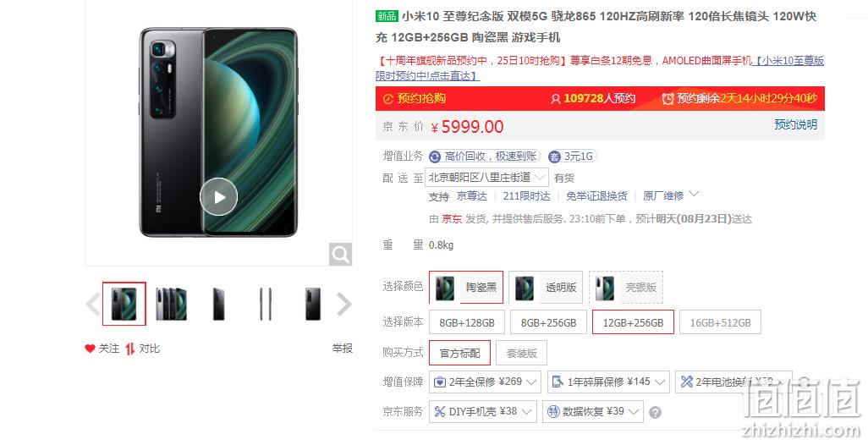Open the help question mark icon
This screenshot has height=445, width=868.
click(655, 412)
